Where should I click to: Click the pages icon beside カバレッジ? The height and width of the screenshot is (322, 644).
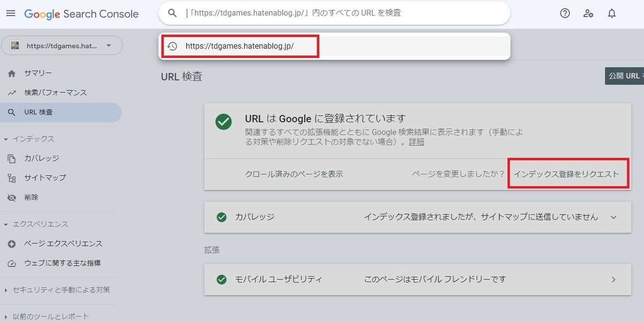tap(12, 158)
